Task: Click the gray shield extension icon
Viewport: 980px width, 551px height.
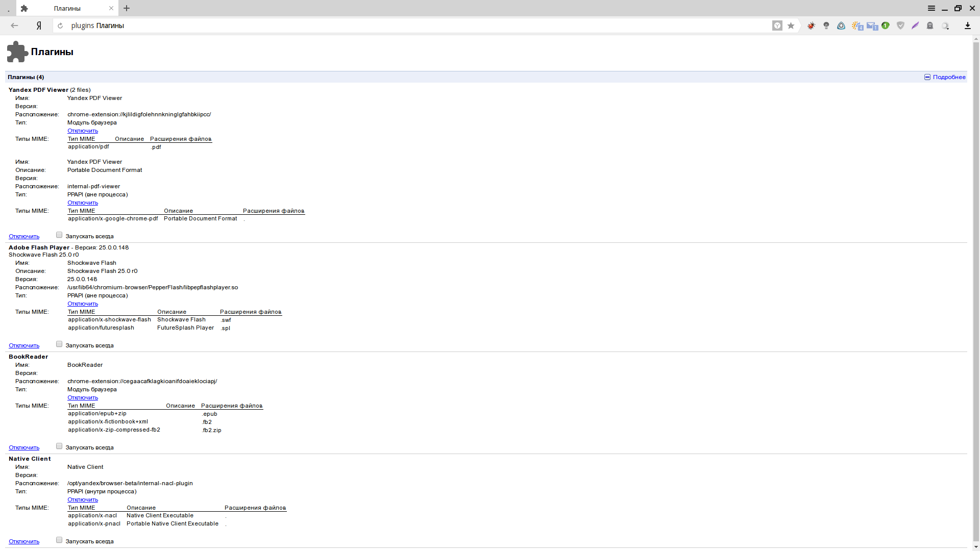Action: pos(900,26)
